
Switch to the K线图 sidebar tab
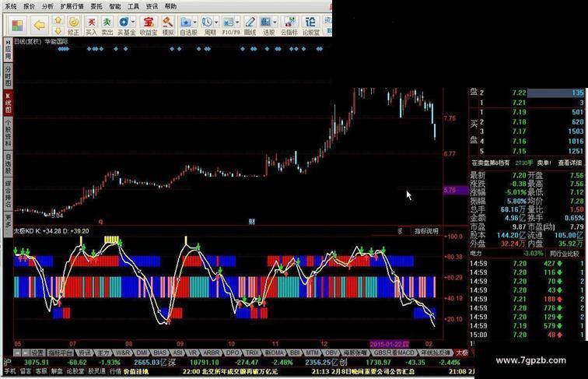click(x=9, y=103)
